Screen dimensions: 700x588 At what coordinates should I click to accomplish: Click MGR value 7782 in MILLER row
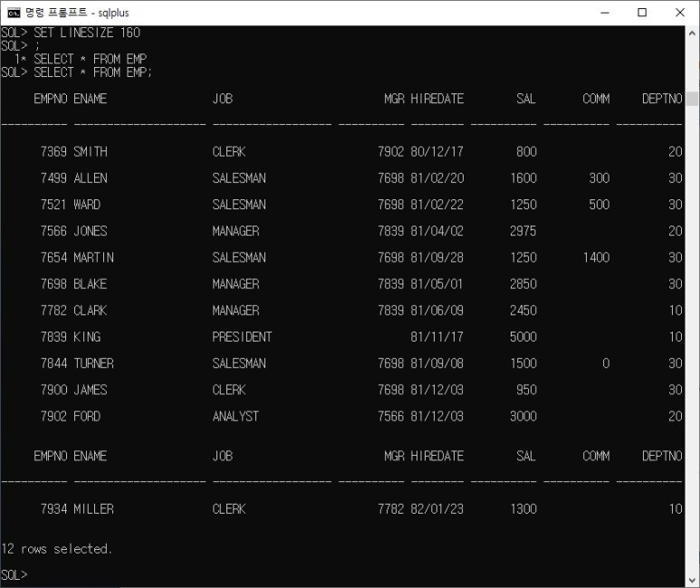pos(390,509)
